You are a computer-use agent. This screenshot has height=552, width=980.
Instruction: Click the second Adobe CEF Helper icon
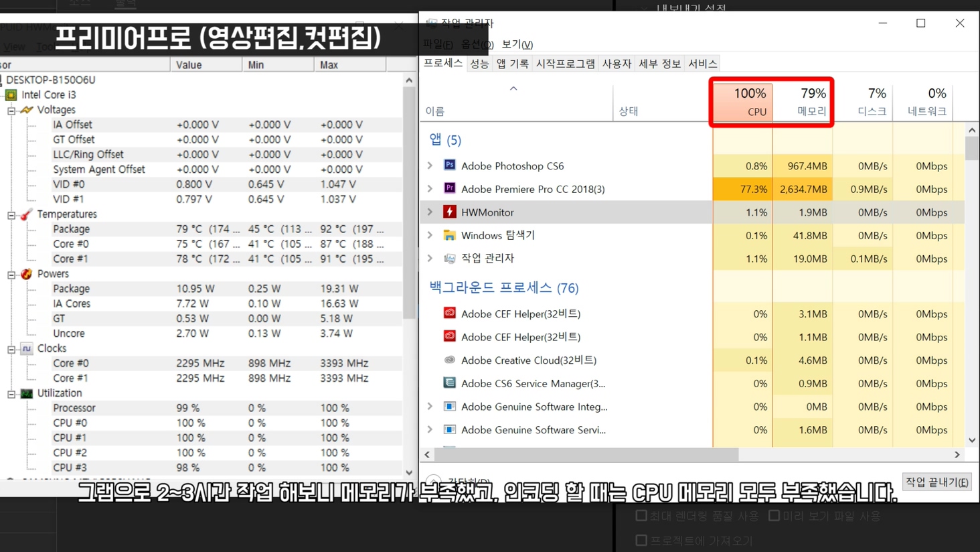pyautogui.click(x=450, y=336)
